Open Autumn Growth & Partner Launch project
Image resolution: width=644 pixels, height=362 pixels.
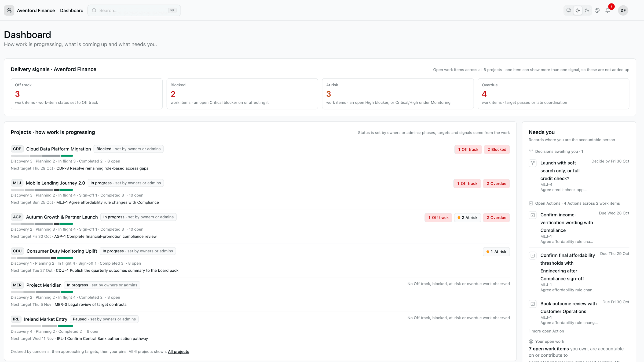tap(62, 217)
